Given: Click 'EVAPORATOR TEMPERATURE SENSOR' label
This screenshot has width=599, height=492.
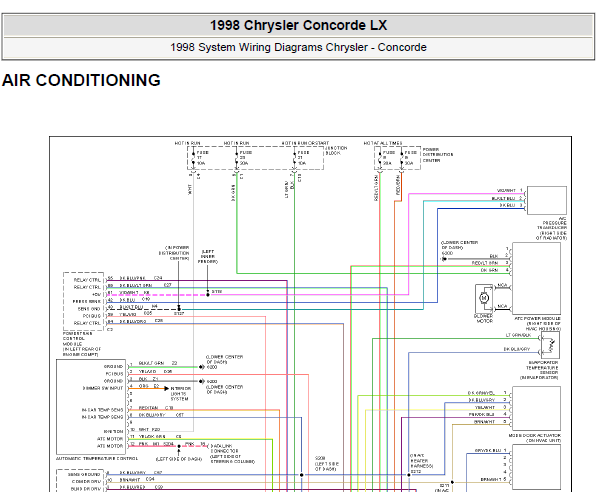Looking at the screenshot, I should 542,368.
